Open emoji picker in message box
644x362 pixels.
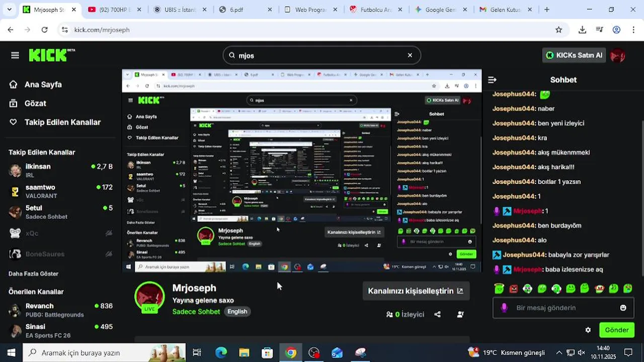click(623, 308)
